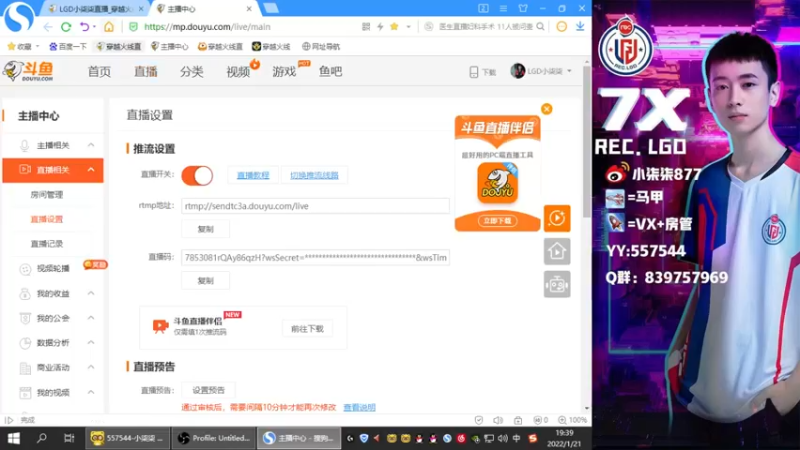This screenshot has height=450, width=800.
Task: Click the robot assistant floating icon
Action: 557,284
